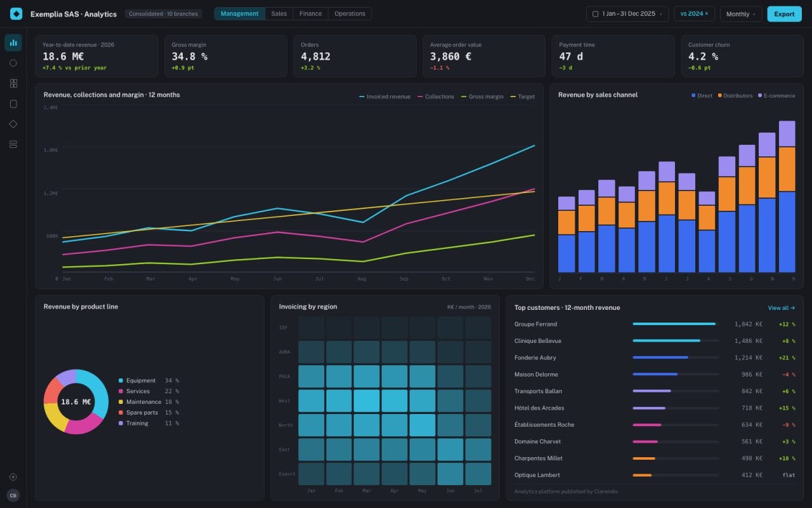Switch to the Finance tab
The height and width of the screenshot is (508, 812).
(x=311, y=13)
